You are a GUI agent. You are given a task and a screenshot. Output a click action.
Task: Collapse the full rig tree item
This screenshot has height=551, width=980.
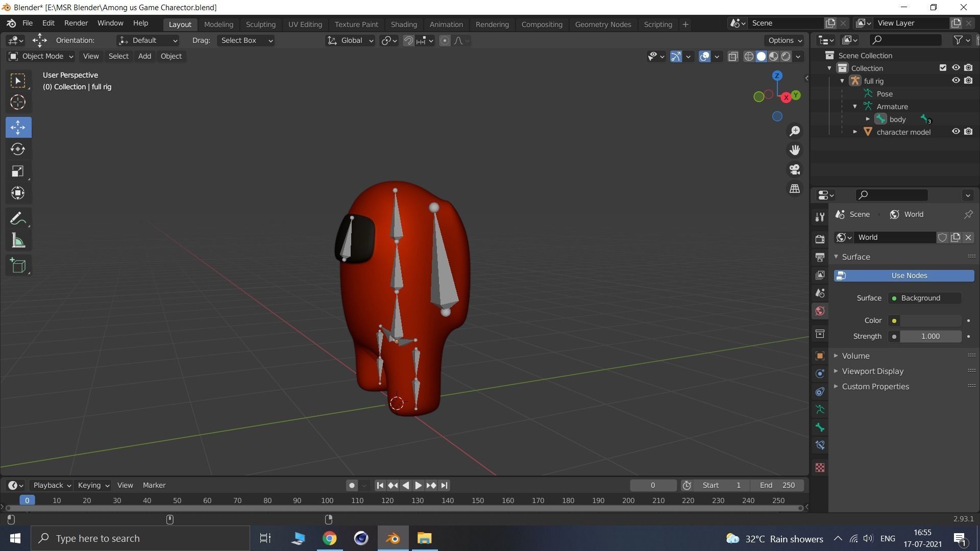pos(842,81)
